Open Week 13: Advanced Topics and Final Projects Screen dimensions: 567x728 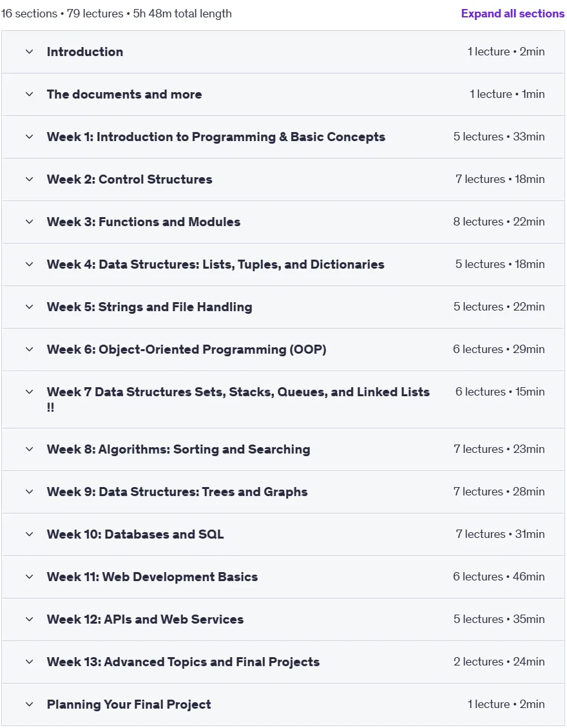(x=183, y=662)
